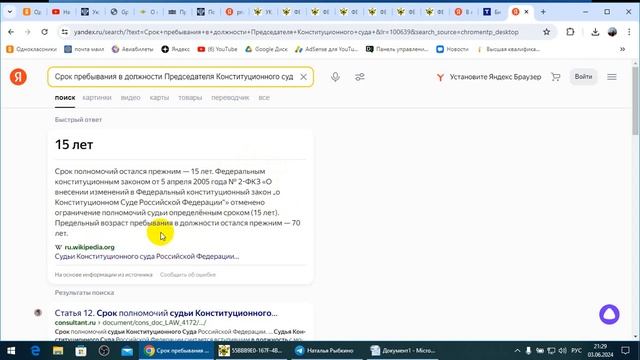
Task: Click the page vertical scrollbar
Action: [x=635, y=100]
